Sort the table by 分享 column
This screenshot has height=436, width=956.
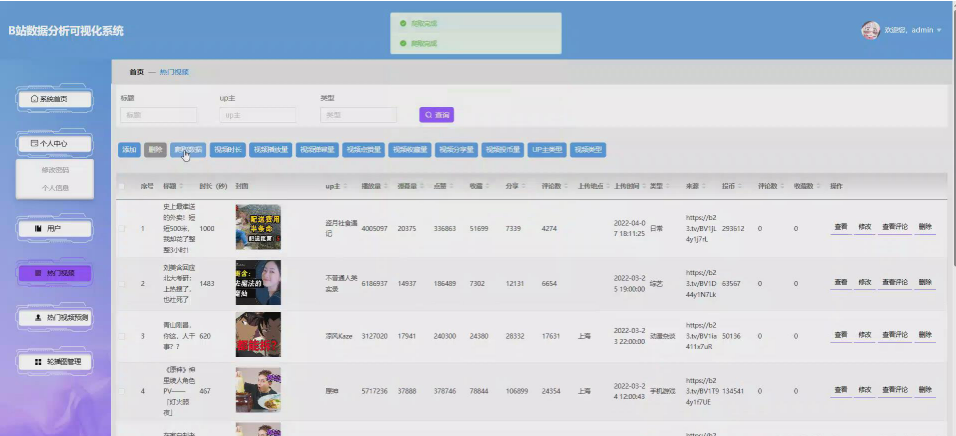point(523,186)
